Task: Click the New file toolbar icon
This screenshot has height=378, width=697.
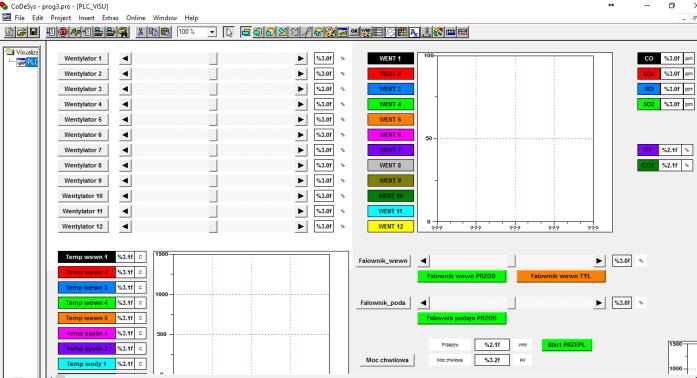Action: pos(9,32)
